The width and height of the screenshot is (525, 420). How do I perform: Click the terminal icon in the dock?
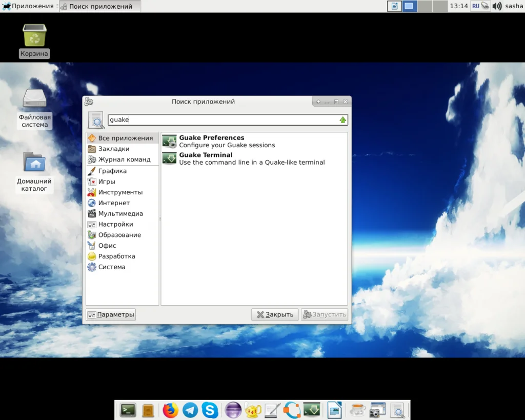pos(128,410)
